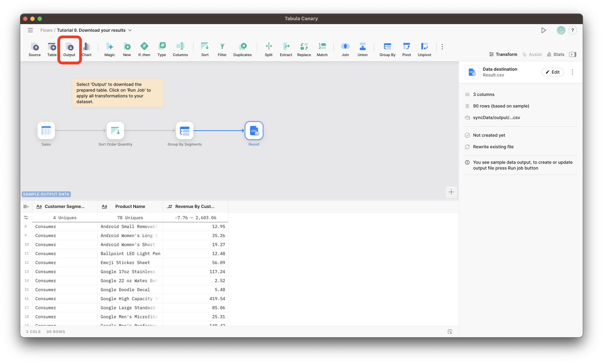Viewport: 603px width, 364px height.
Task: Open the Join tool
Action: tap(345, 47)
